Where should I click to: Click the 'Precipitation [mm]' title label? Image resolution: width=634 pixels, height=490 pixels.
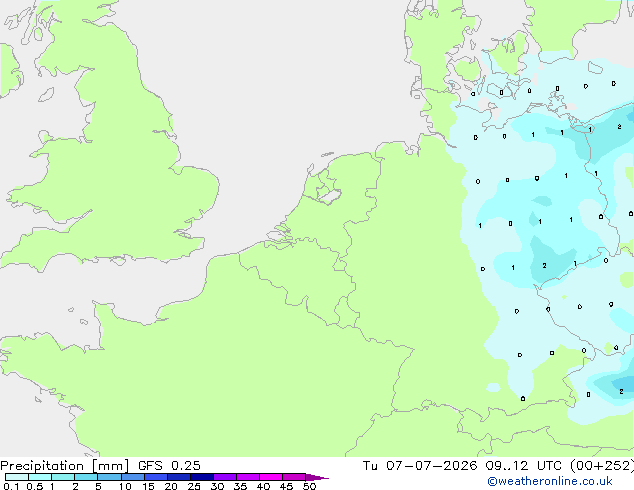[x=64, y=466]
